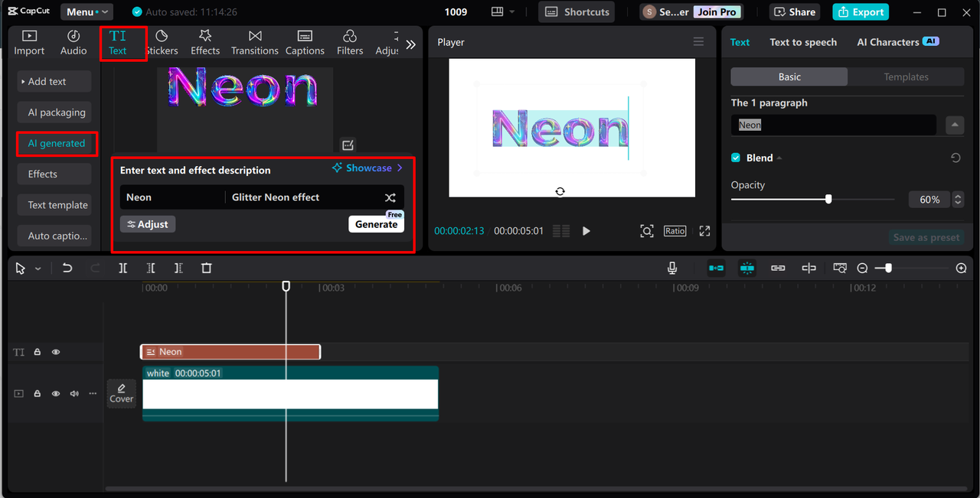Click the Generate button
The height and width of the screenshot is (498, 980).
pyautogui.click(x=376, y=224)
